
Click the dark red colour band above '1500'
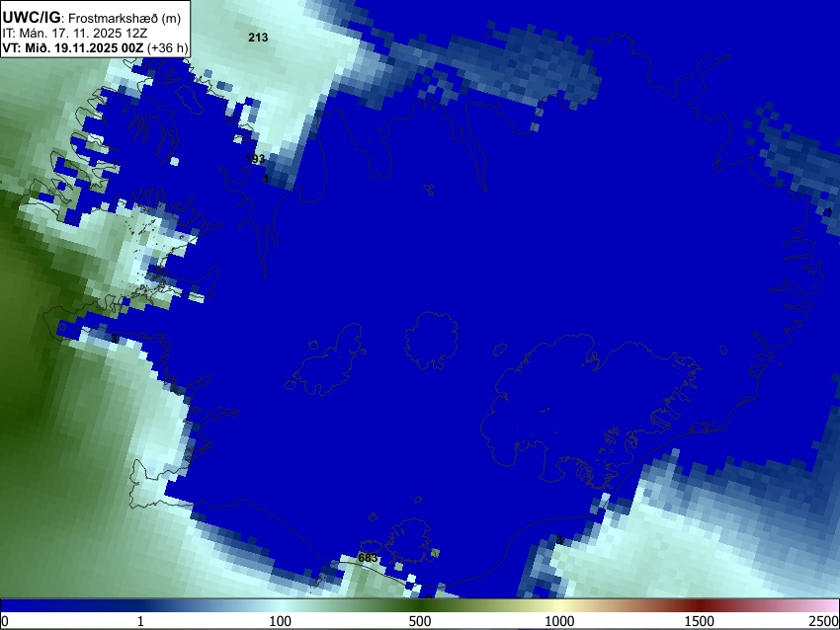pyautogui.click(x=699, y=605)
